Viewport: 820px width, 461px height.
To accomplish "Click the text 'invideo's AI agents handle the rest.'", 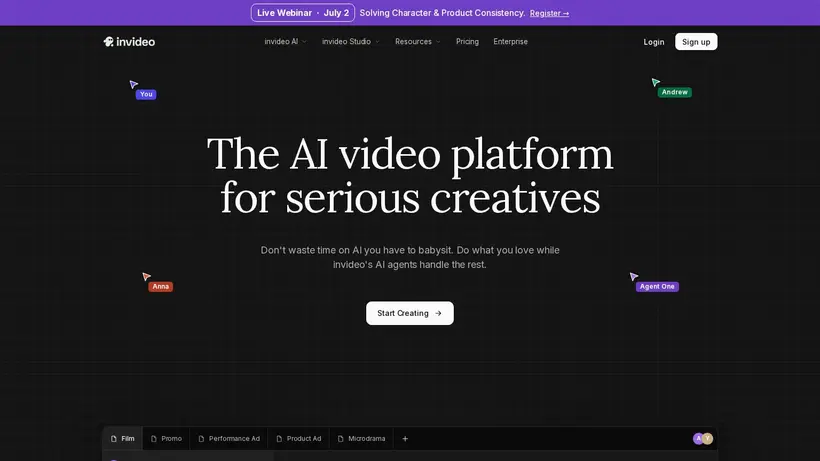I will [410, 264].
